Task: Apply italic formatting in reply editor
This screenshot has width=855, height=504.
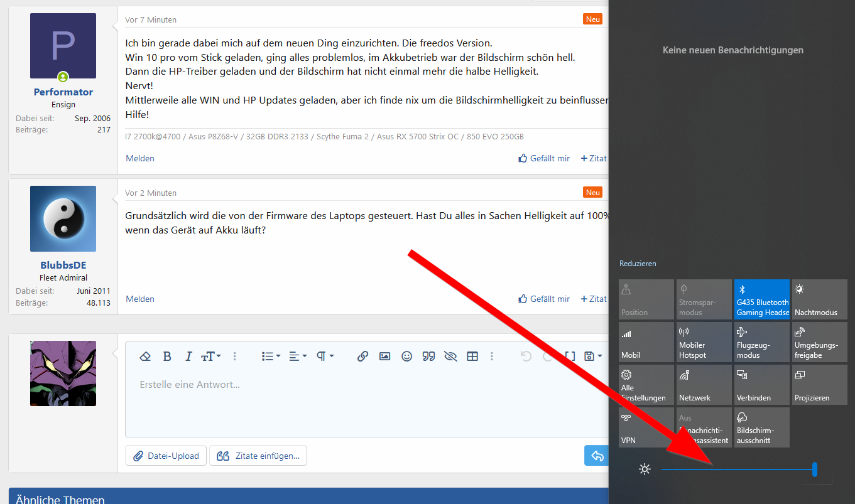Action: click(188, 356)
